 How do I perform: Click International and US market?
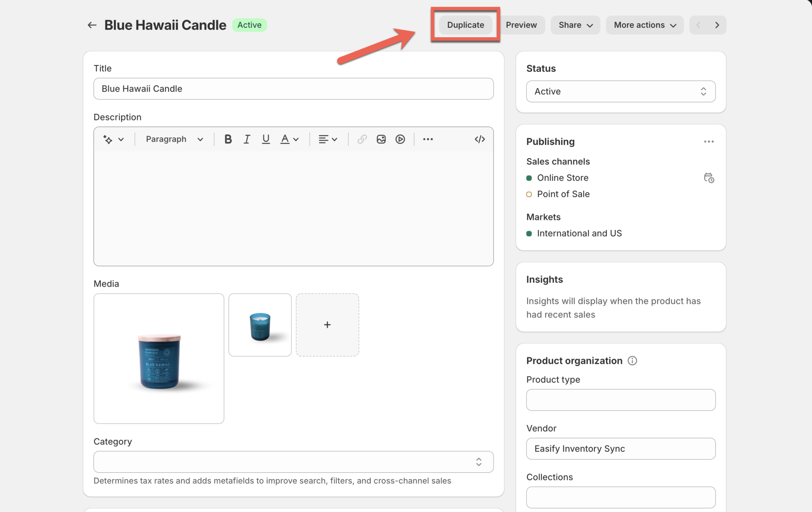coord(579,233)
